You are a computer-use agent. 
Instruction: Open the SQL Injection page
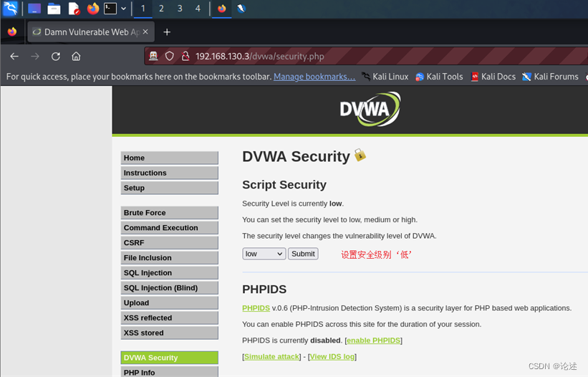tap(169, 272)
